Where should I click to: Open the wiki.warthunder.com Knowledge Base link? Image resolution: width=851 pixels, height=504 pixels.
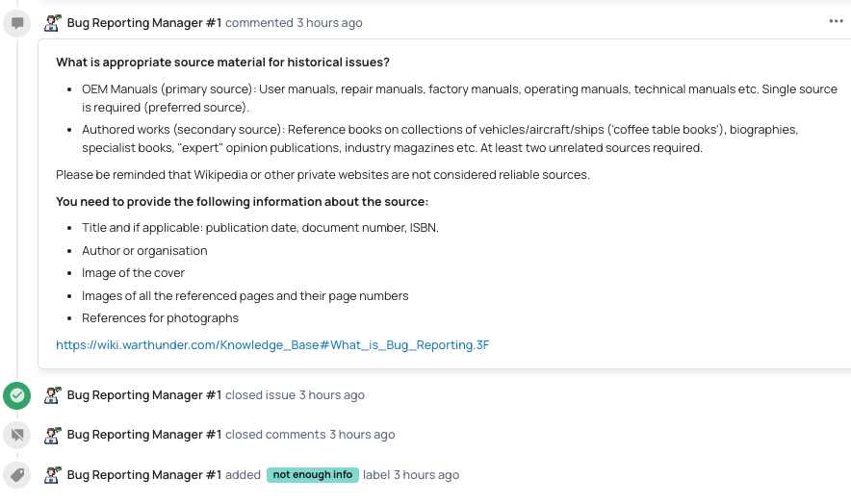(x=272, y=344)
